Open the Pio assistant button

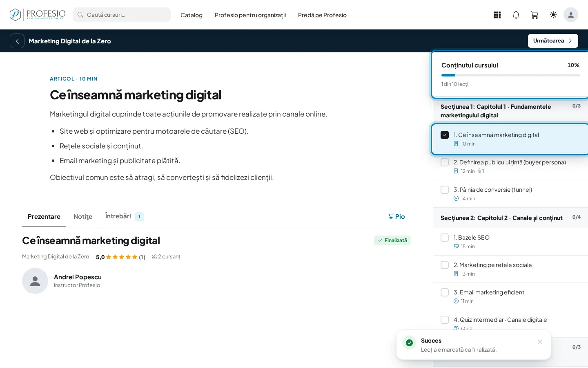(x=396, y=217)
